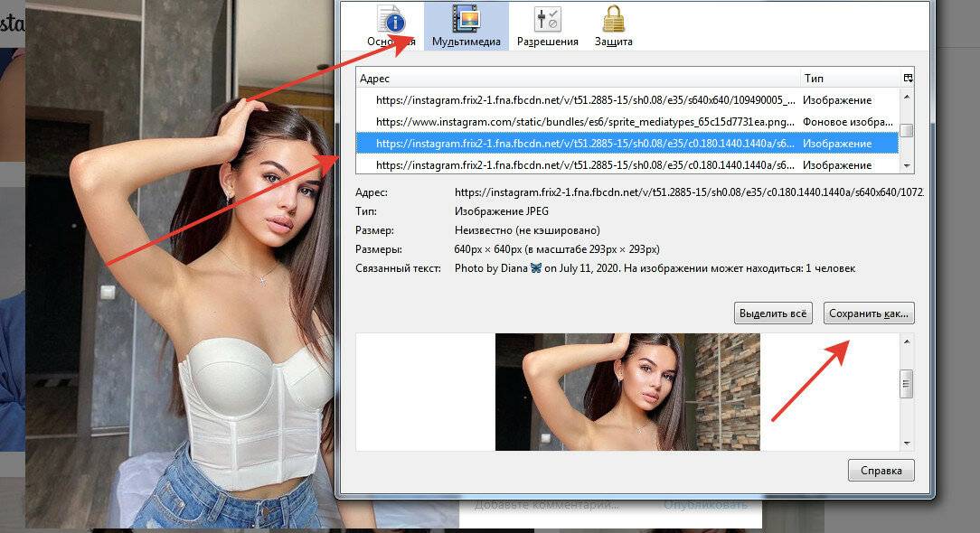Select the first s640x640 image URL row
This screenshot has height=533, width=980.
(x=585, y=99)
